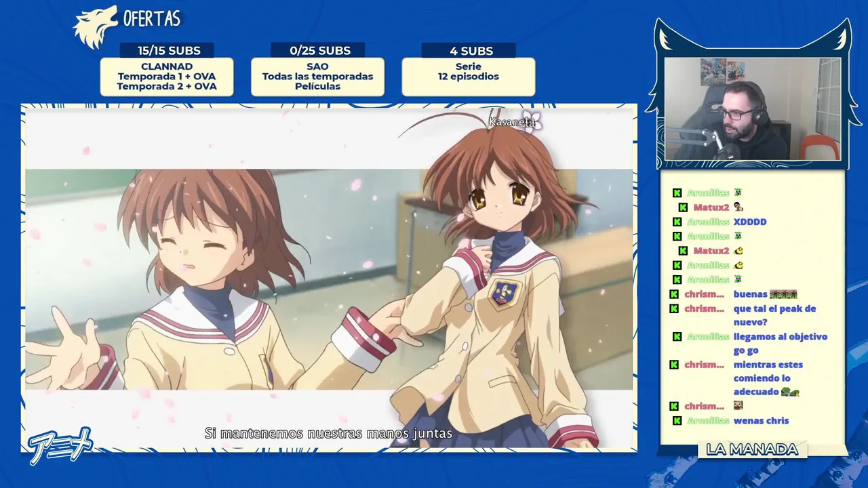Open the Serie 12 episodios offer card
This screenshot has height=488, width=868.
click(x=469, y=77)
